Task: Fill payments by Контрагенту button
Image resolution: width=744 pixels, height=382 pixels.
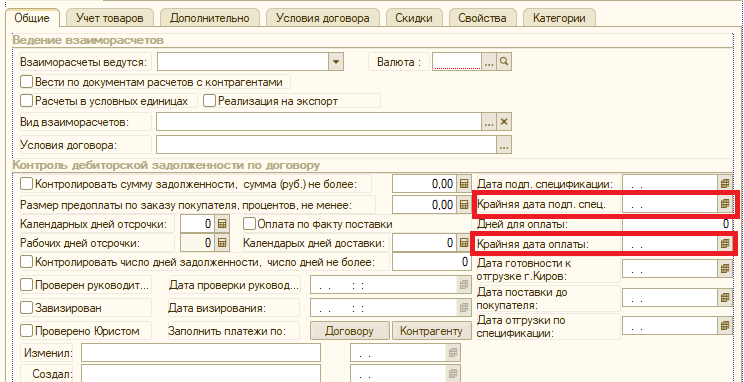Action: 431,331
